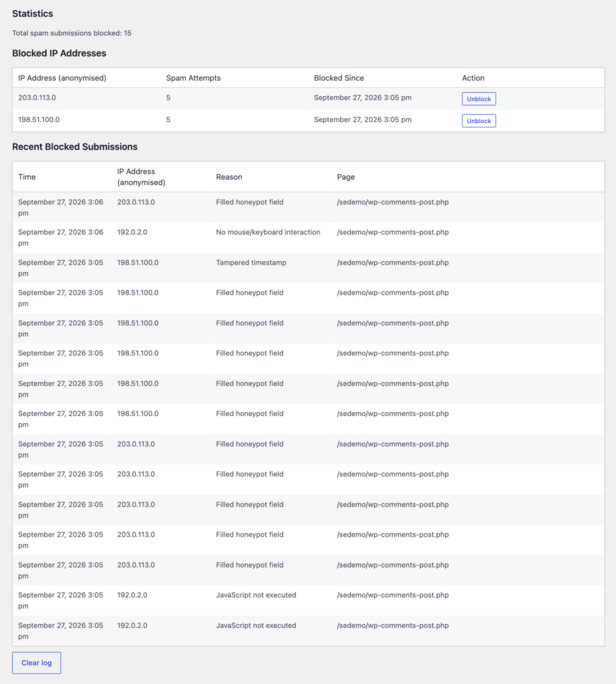Click spam attempts count for blocked 198.51.100.0
Screen dimensions: 616x684
tap(168, 120)
